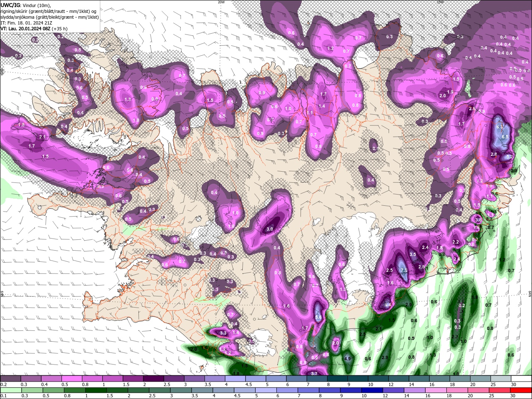
Task: Click the 20W longitude label
Action: [x=222, y=2]
